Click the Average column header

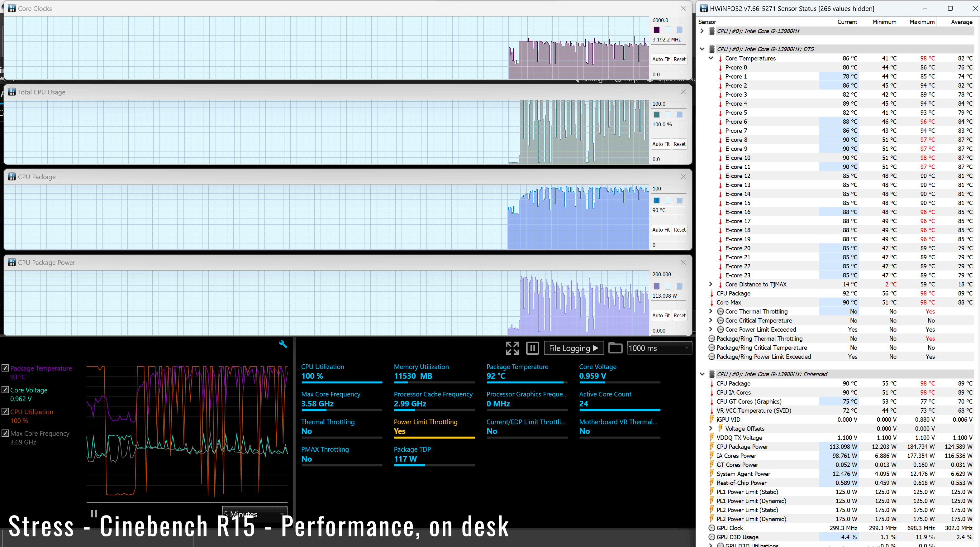pyautogui.click(x=961, y=22)
